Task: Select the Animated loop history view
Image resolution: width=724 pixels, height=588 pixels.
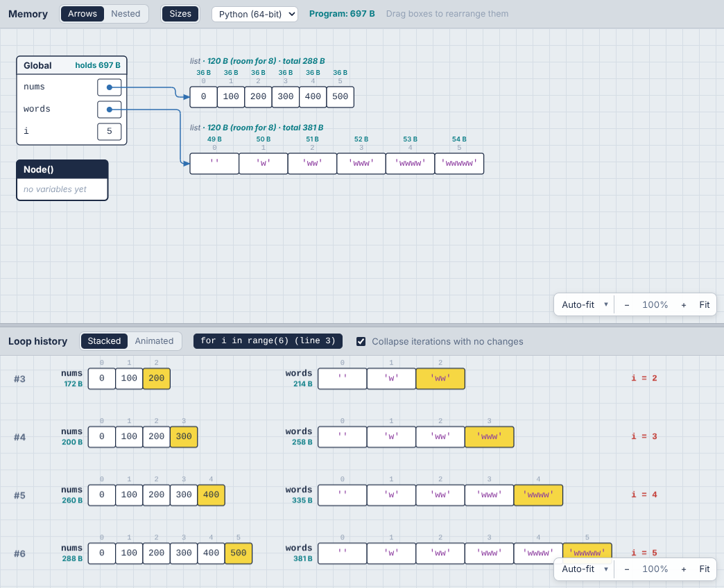Action: tap(154, 341)
